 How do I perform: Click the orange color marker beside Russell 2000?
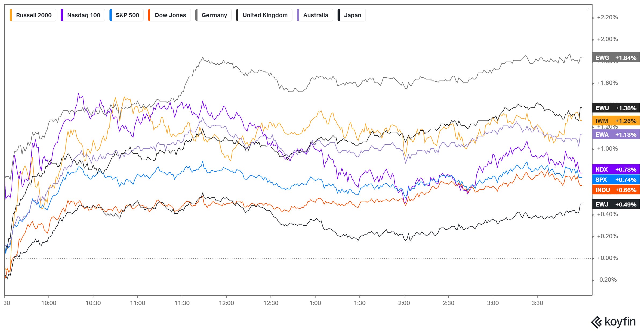click(11, 15)
